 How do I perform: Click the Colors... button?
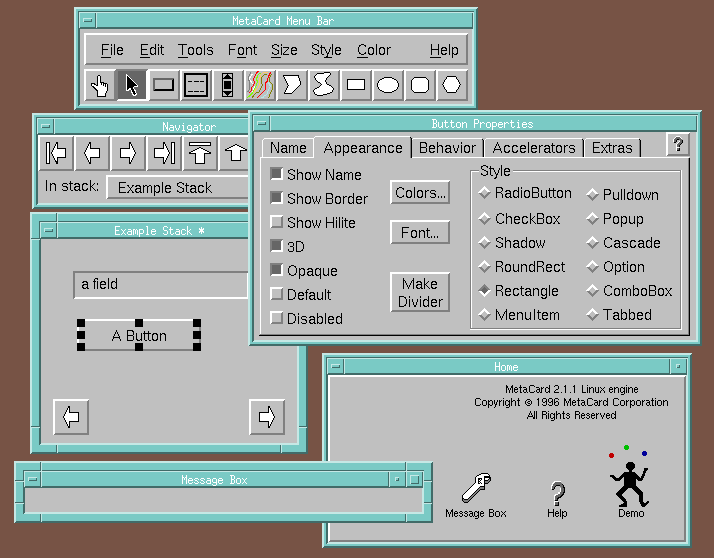point(420,192)
